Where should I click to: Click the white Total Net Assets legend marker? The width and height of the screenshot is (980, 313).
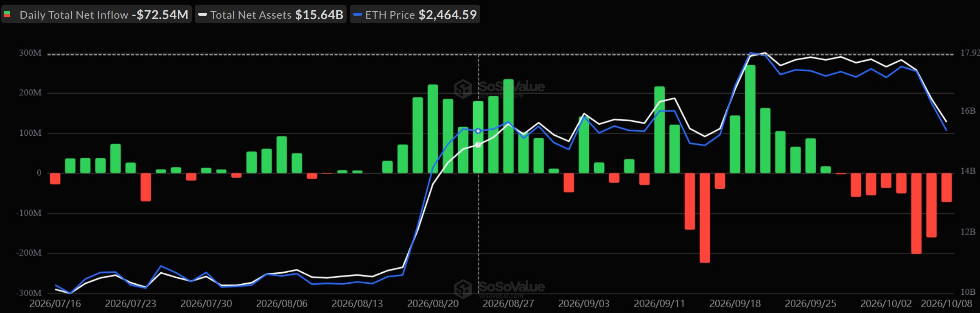coord(202,14)
